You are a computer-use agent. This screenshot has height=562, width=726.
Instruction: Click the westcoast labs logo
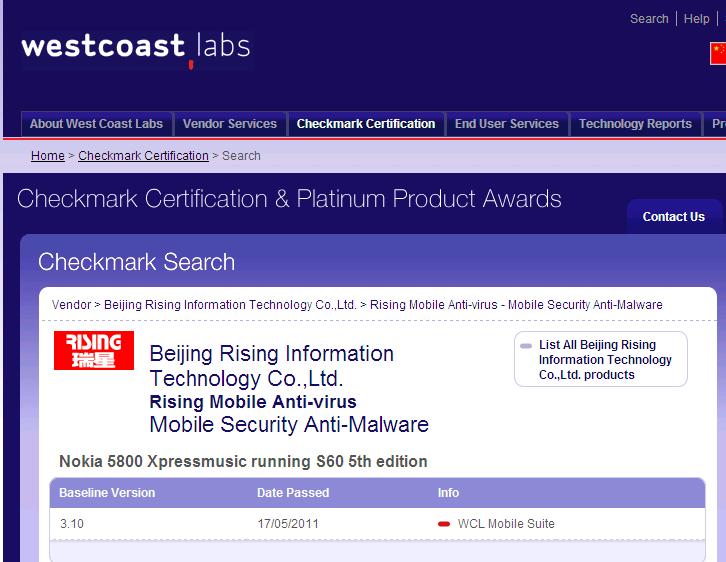[x=135, y=47]
